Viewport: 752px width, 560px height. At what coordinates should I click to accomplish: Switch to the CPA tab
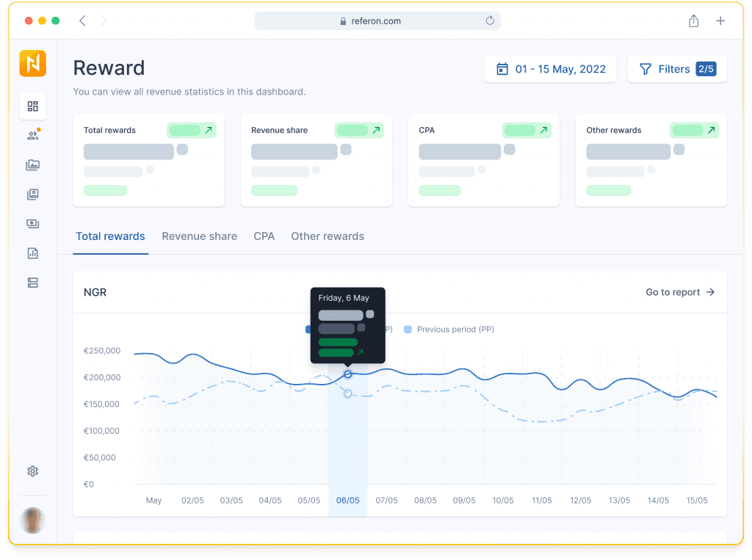(264, 236)
